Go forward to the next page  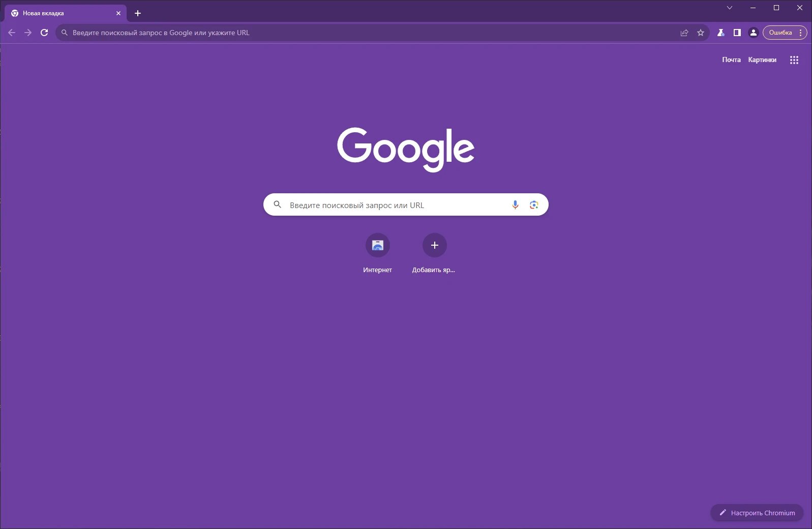[28, 33]
